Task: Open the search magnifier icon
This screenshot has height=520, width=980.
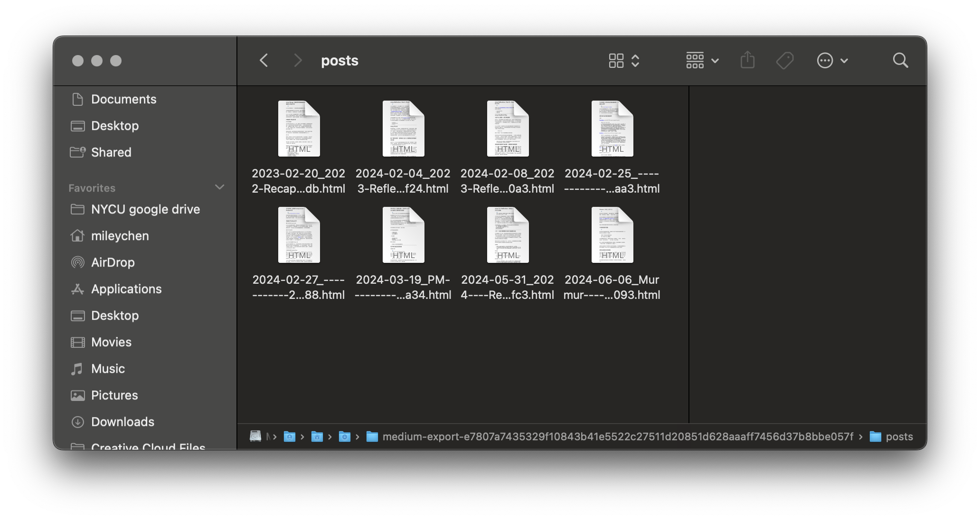Action: click(900, 60)
